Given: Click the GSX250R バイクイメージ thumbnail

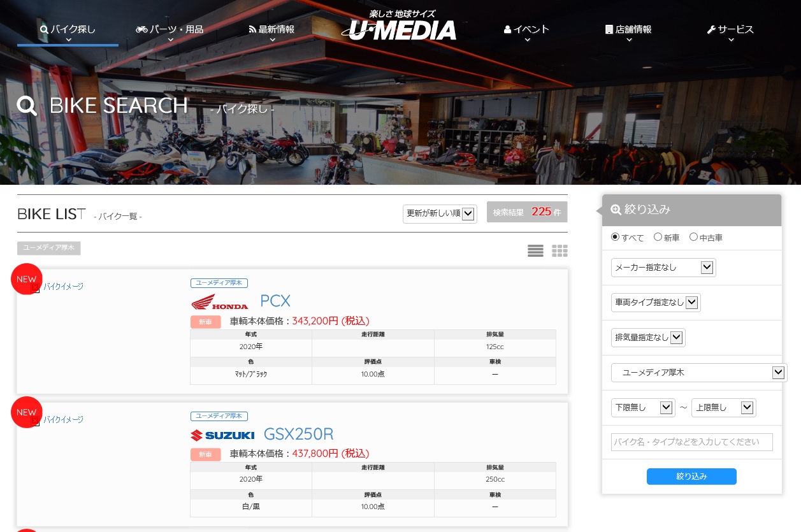Looking at the screenshot, I should point(58,420).
